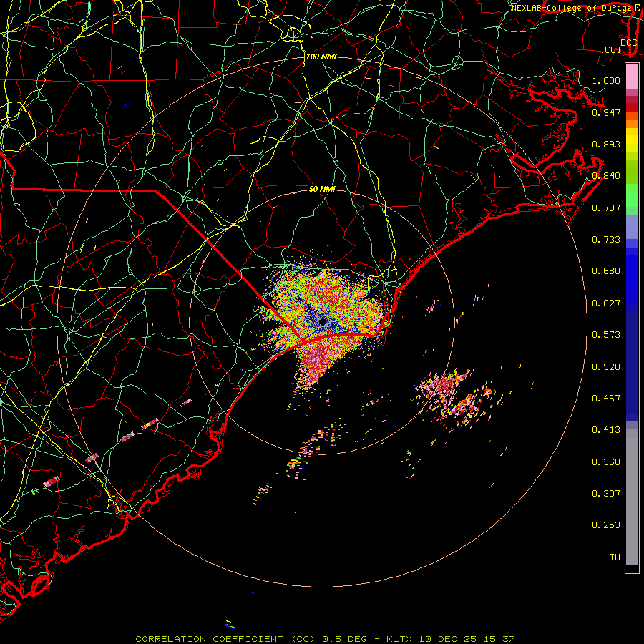Screen dimensions: 644x644
Task: Click the '0.733' color scale value
Action: point(606,240)
